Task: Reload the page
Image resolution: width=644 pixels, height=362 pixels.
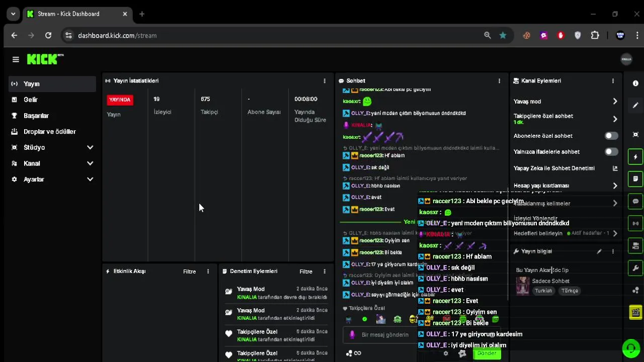Action: coord(48,35)
